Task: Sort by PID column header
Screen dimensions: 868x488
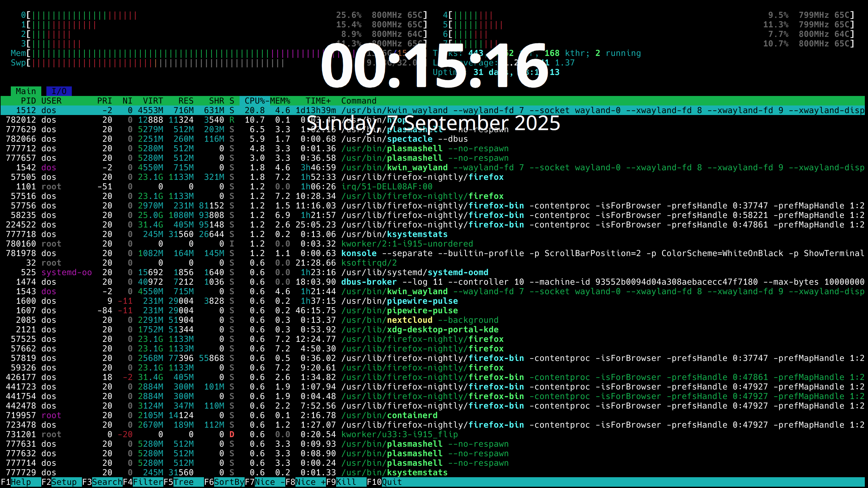Action: pyautogui.click(x=28, y=101)
